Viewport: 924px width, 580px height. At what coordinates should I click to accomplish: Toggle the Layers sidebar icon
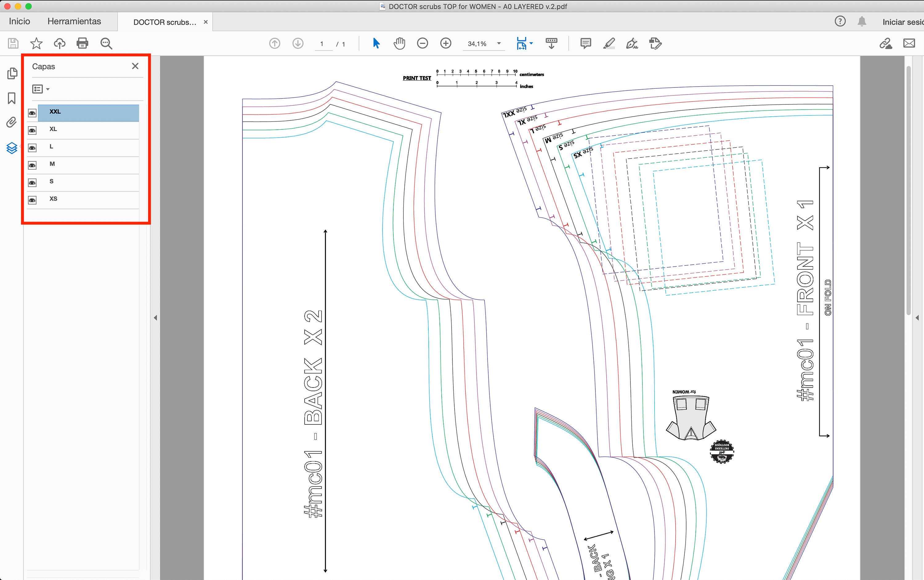[x=12, y=148]
